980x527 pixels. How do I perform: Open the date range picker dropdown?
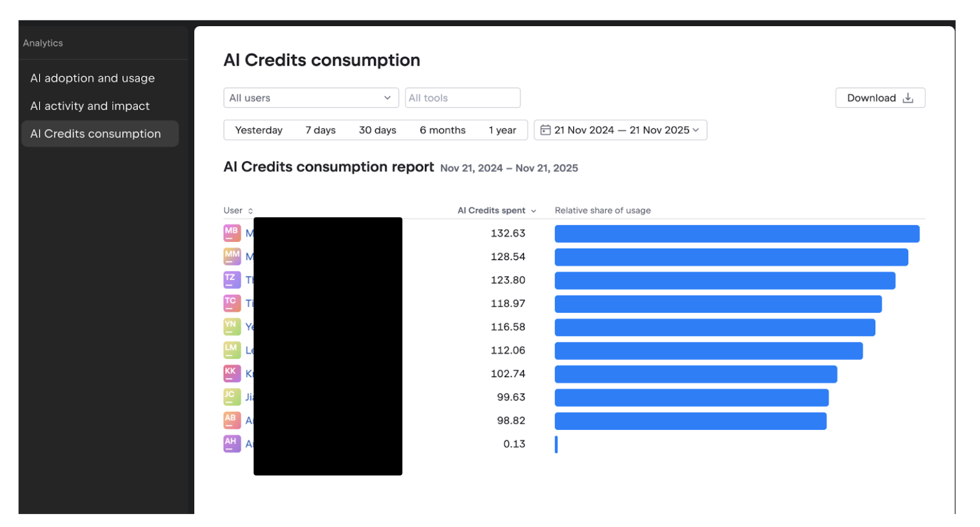pos(620,130)
